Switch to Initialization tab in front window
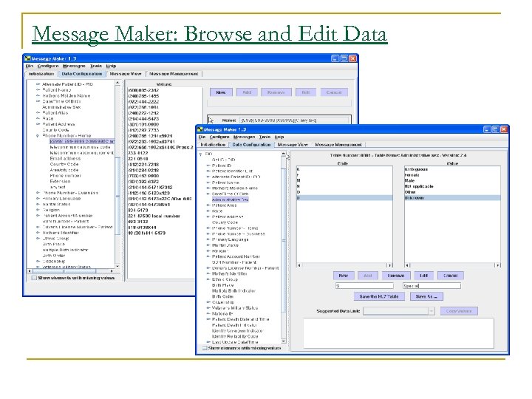 pos(213,145)
